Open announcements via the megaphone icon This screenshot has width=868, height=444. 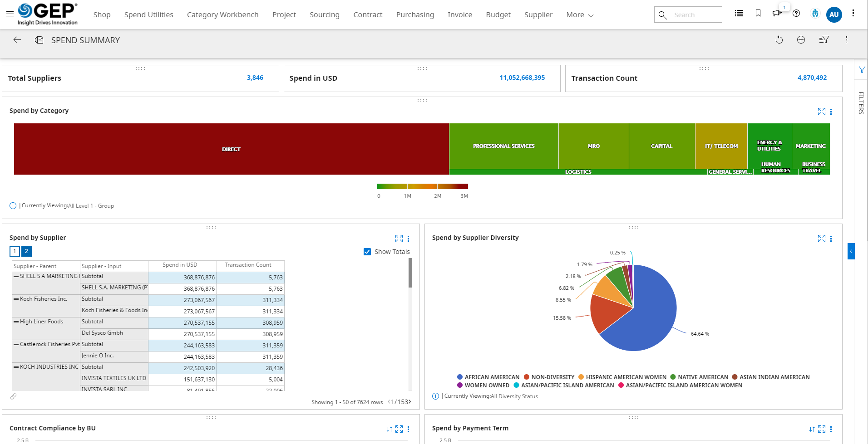777,13
